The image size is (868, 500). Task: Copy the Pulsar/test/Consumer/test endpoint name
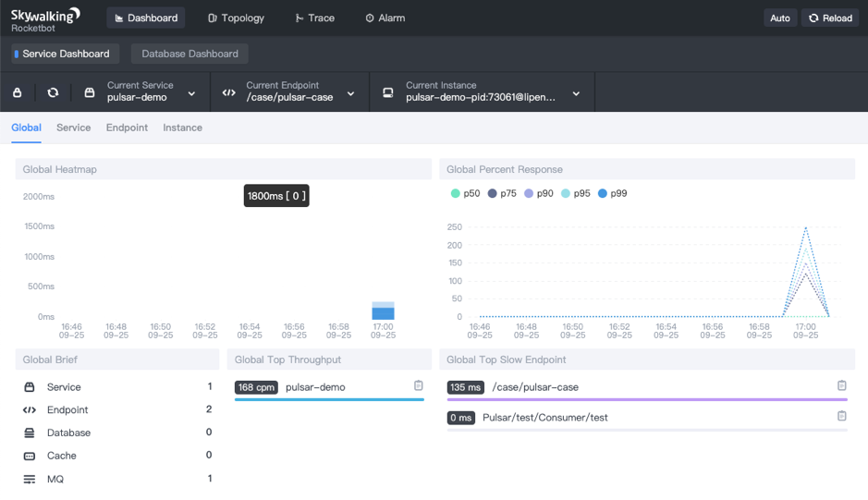click(x=841, y=416)
